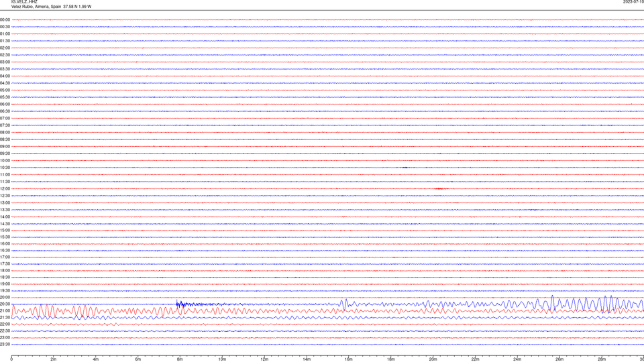
Task: Select the 14:00 row label
Action: (x=5, y=217)
